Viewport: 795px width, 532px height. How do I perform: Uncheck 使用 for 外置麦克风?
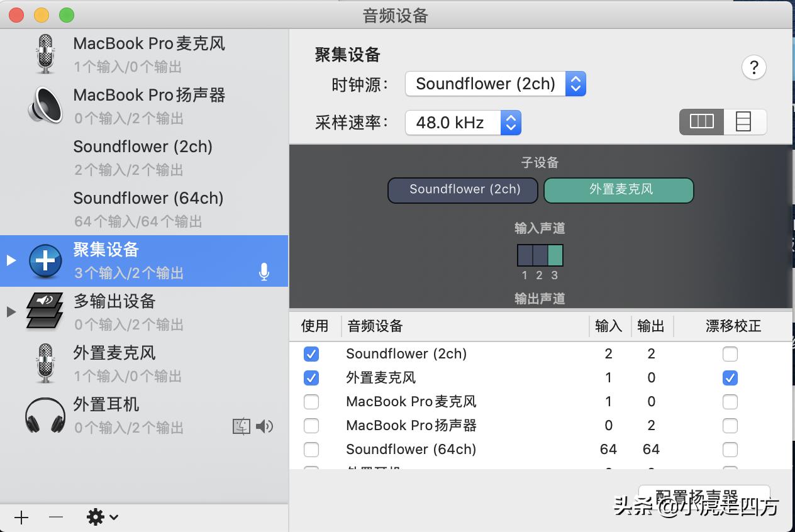(311, 378)
